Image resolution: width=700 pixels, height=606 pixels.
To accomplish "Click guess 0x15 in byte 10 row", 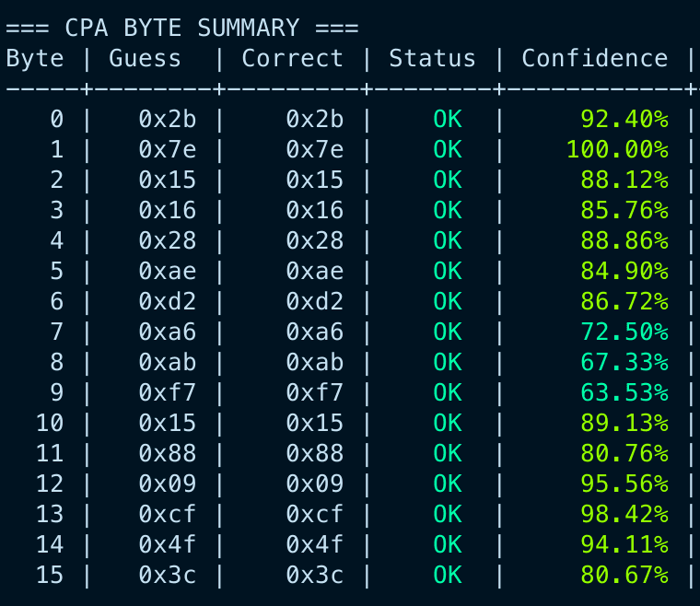I will pos(167,423).
